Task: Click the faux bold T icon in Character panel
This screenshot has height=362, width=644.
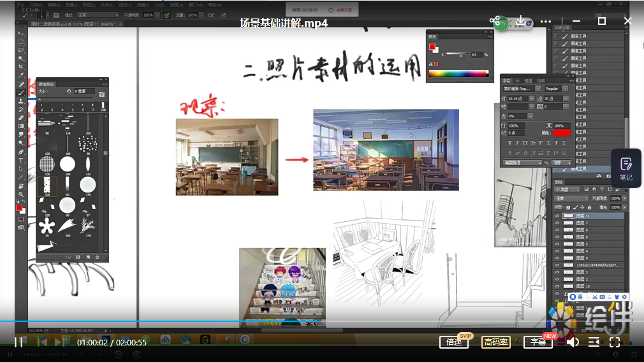Action: [x=509, y=143]
